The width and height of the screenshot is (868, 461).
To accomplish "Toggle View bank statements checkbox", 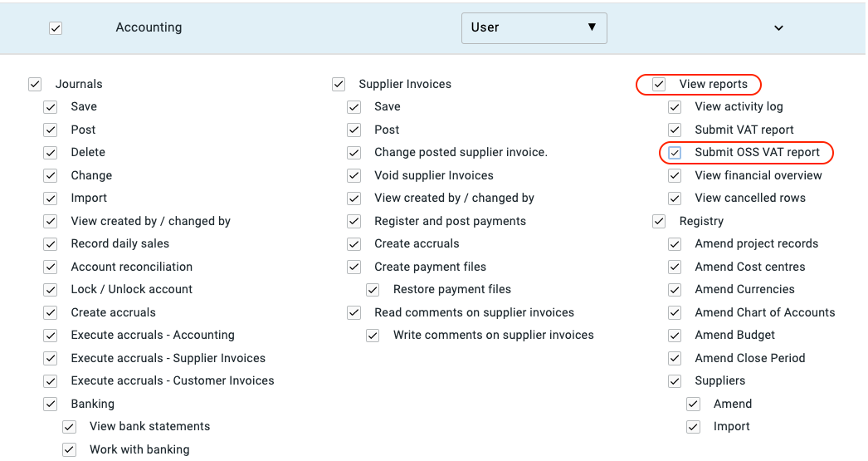I will click(x=70, y=427).
